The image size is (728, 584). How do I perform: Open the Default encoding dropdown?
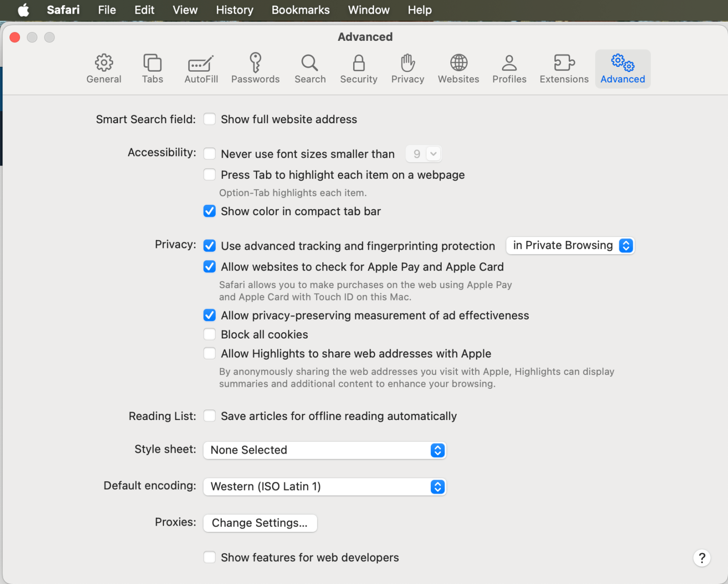click(325, 486)
